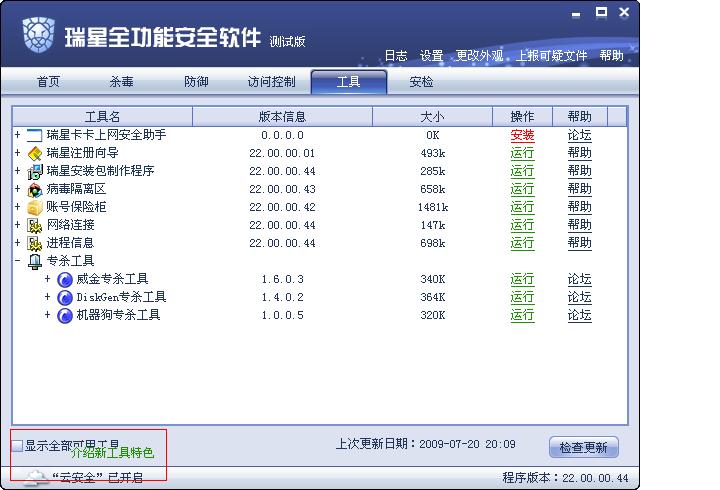This screenshot has height=490, width=720.
Task: Open 设置 from top menu
Action: click(432, 56)
